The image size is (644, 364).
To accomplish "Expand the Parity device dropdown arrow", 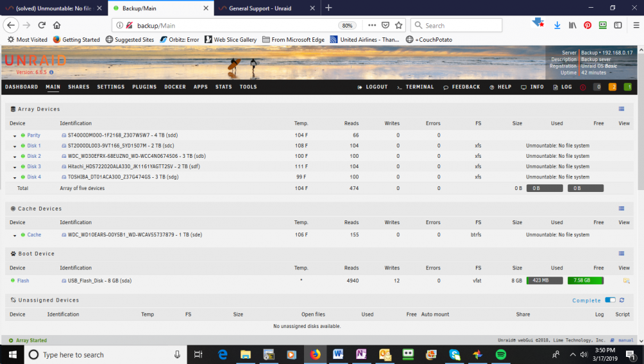I will click(x=15, y=135).
